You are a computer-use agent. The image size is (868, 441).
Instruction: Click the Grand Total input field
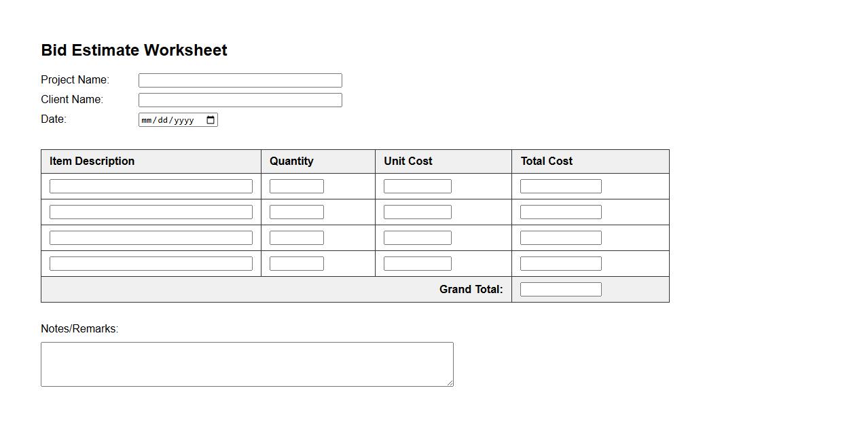(560, 289)
